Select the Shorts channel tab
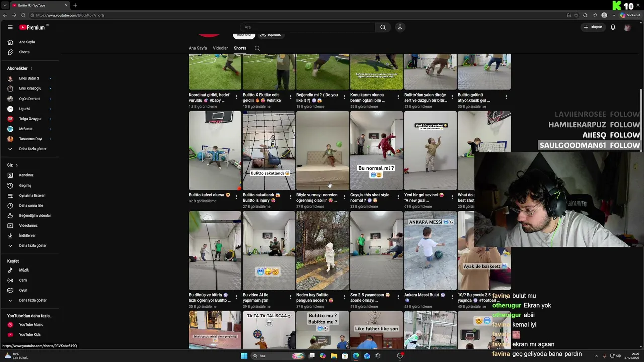This screenshot has width=644, height=362. [240, 48]
